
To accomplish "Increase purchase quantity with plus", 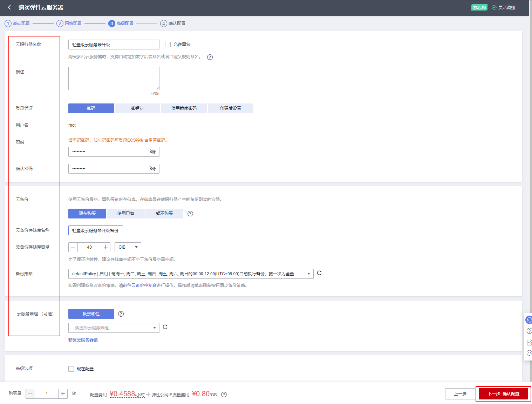I will pos(63,394).
